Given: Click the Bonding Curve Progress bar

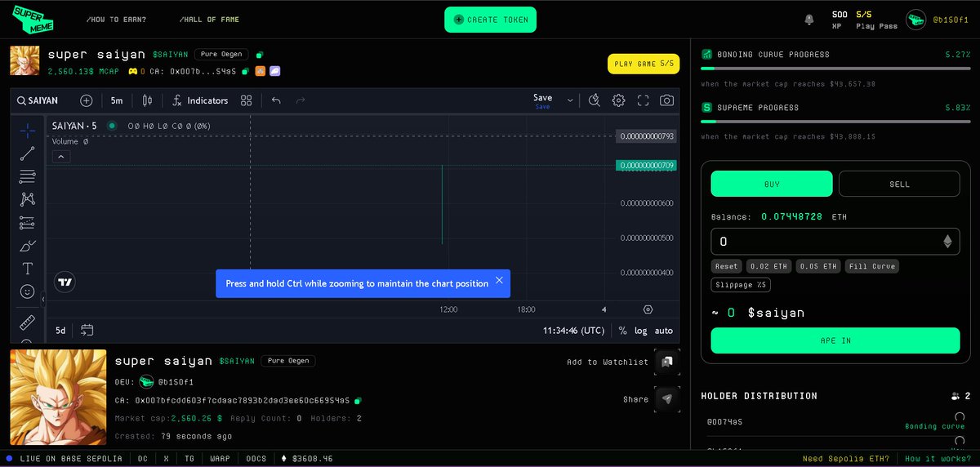Looking at the screenshot, I should (835, 69).
